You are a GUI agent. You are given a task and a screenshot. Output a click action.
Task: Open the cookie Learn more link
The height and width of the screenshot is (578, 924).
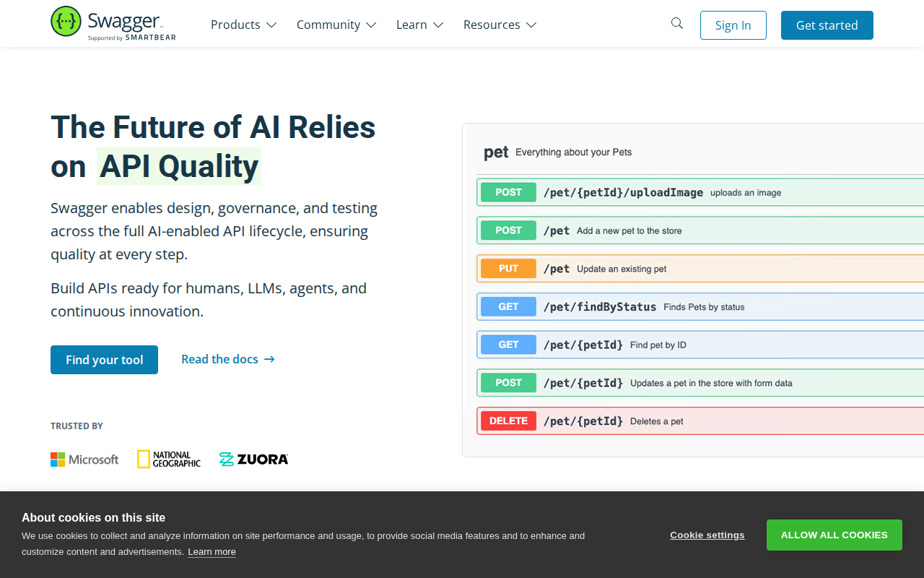tap(212, 552)
